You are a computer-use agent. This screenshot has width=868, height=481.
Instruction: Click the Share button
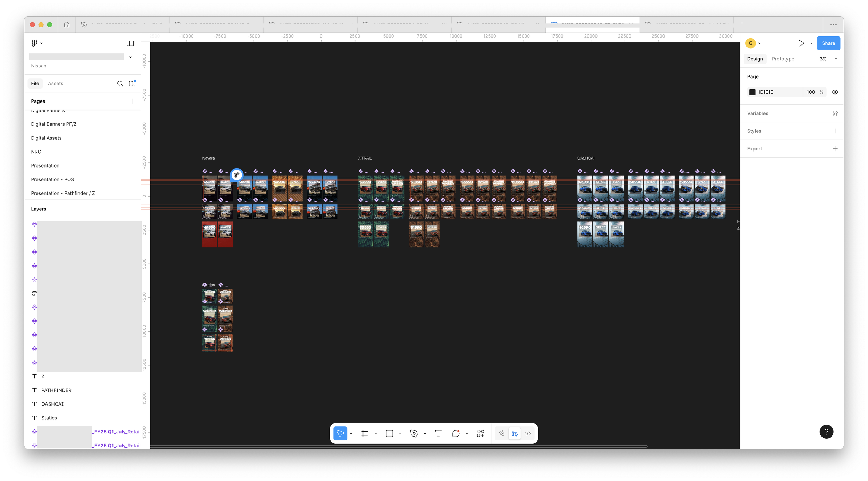828,43
